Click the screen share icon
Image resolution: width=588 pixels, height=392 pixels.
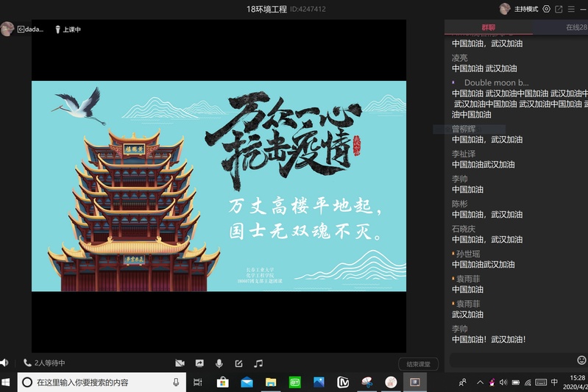199,363
